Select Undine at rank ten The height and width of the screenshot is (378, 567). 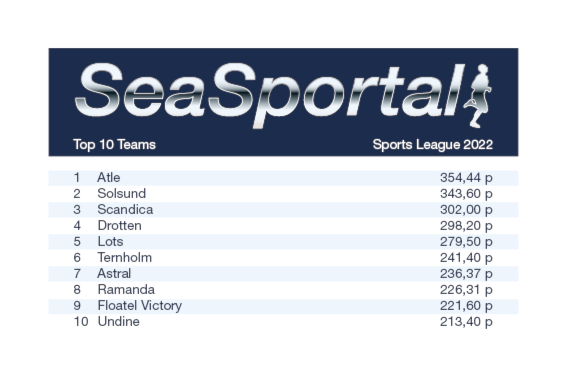[x=119, y=321]
